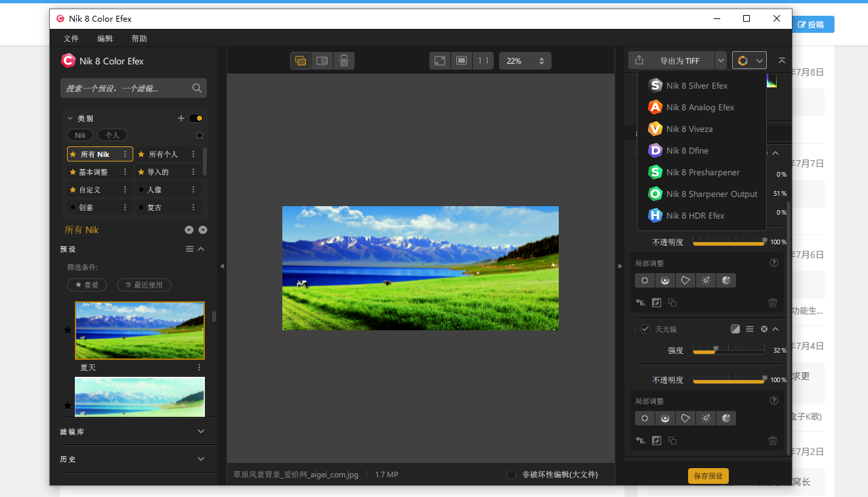Toggle the 类别 category switch
This screenshot has width=868, height=497.
196,118
